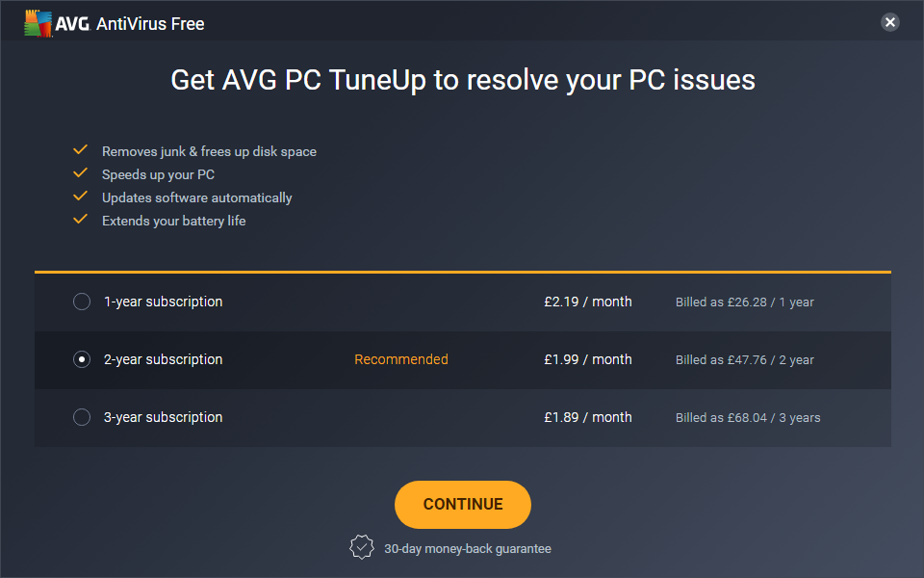Viewport: 924px width, 578px height.
Task: Click Billed as £68.04 / 3 years text
Action: (748, 418)
